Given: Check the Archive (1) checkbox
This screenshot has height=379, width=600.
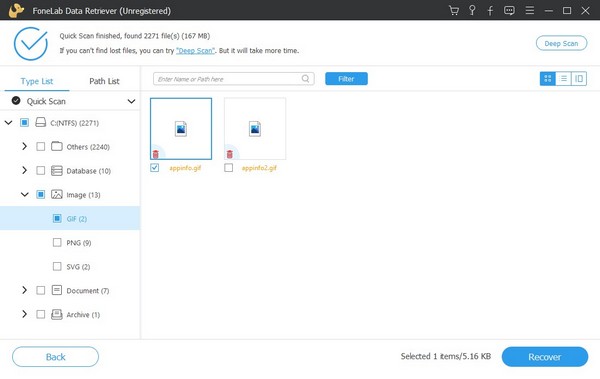Looking at the screenshot, I should pyautogui.click(x=41, y=314).
